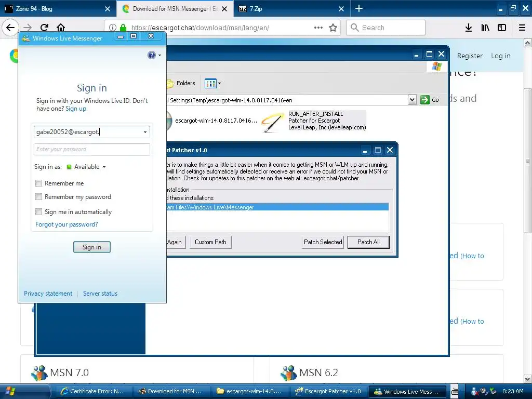Screen dimensions: 532x399
Task: Open the browser hamburger menu
Action: pyautogui.click(x=522, y=28)
